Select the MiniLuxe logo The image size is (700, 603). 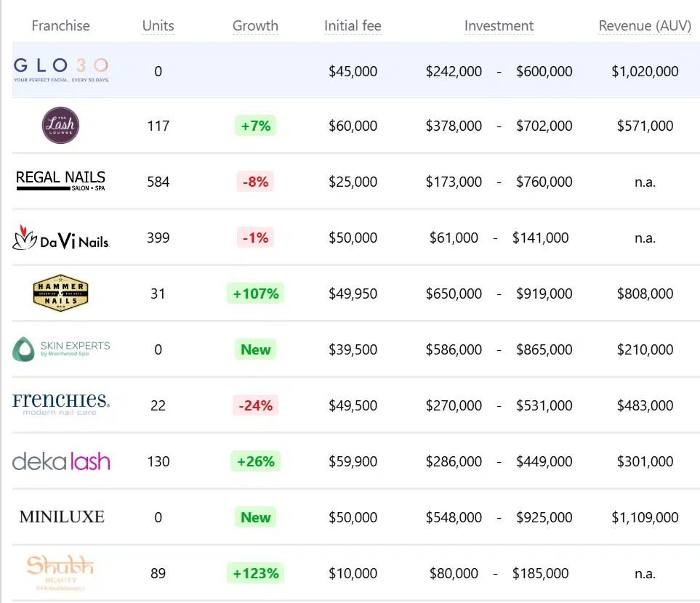(62, 517)
